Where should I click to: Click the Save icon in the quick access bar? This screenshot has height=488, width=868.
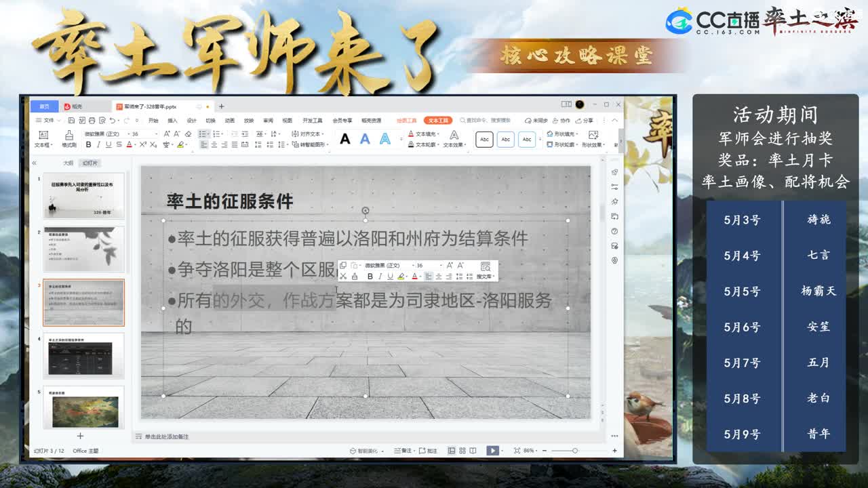tap(71, 121)
